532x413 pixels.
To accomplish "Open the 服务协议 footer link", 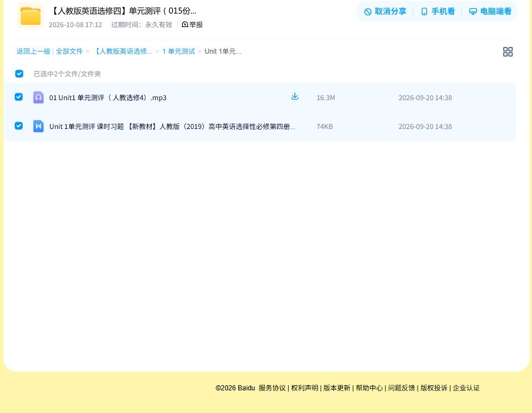I will tap(272, 388).
